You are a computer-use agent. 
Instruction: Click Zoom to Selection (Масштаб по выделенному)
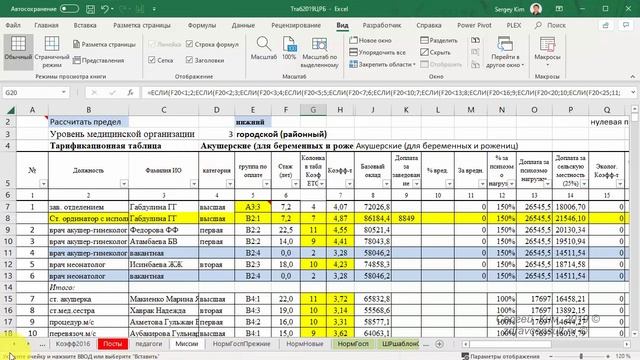[x=320, y=52]
